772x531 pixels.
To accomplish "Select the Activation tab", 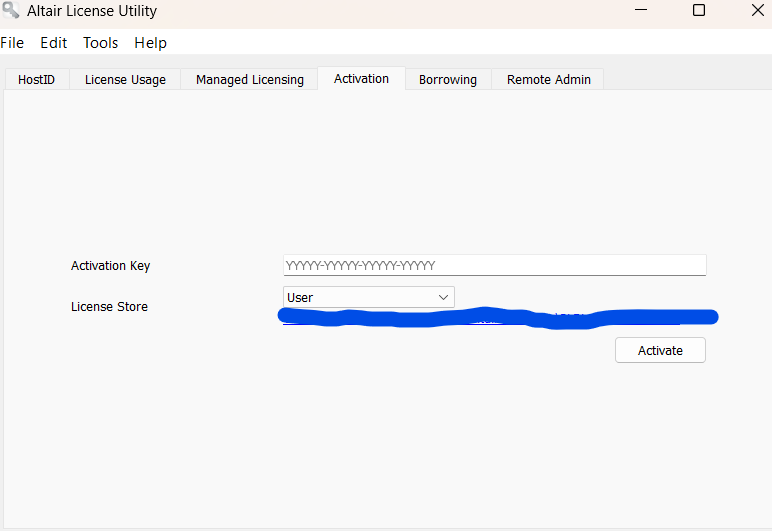I will click(361, 78).
